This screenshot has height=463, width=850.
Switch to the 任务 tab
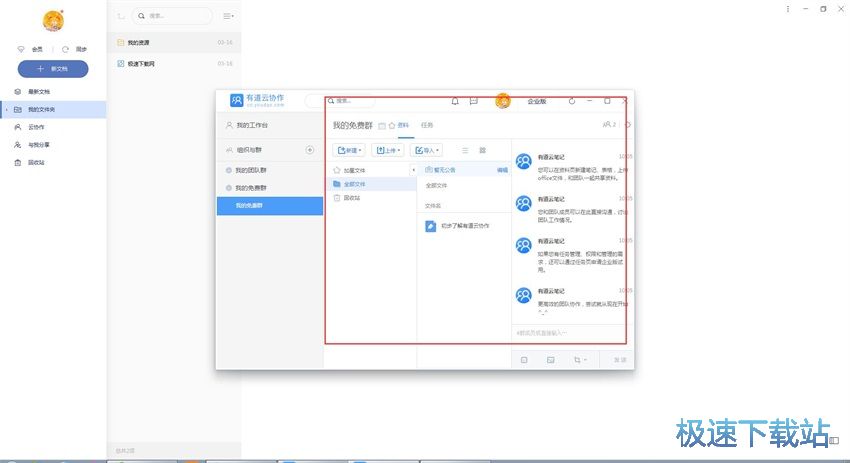point(427,125)
